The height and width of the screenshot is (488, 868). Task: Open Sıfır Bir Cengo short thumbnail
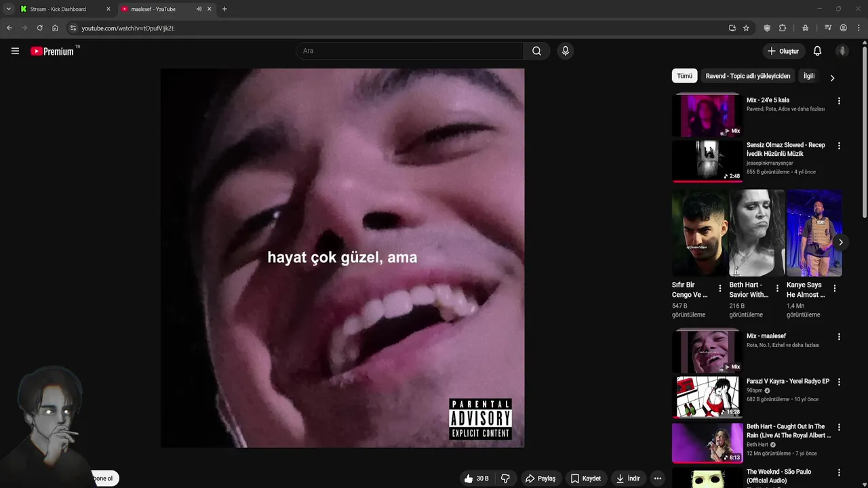[700, 233]
